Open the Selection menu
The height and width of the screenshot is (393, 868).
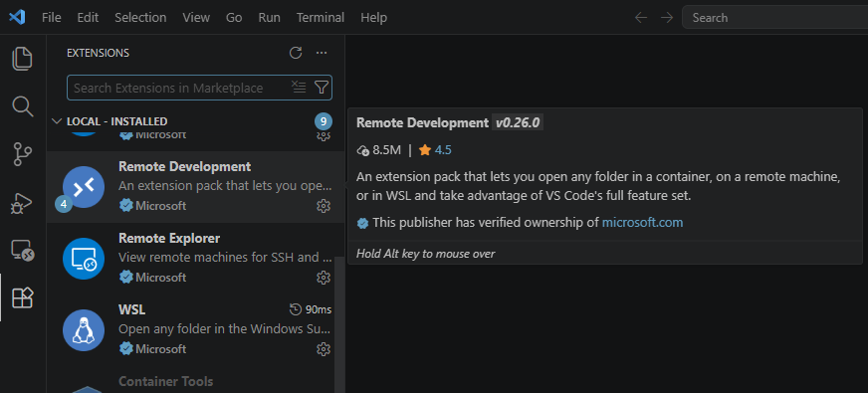[x=140, y=18]
